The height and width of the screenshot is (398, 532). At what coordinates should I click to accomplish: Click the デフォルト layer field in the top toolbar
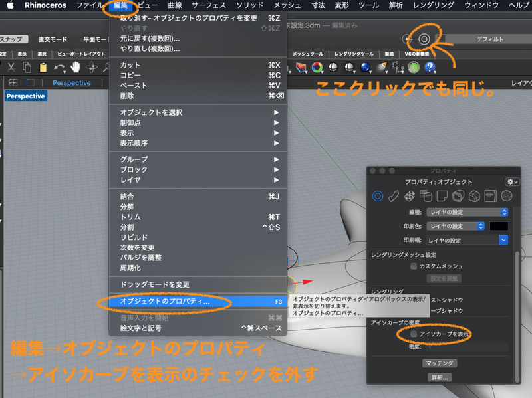tap(489, 39)
